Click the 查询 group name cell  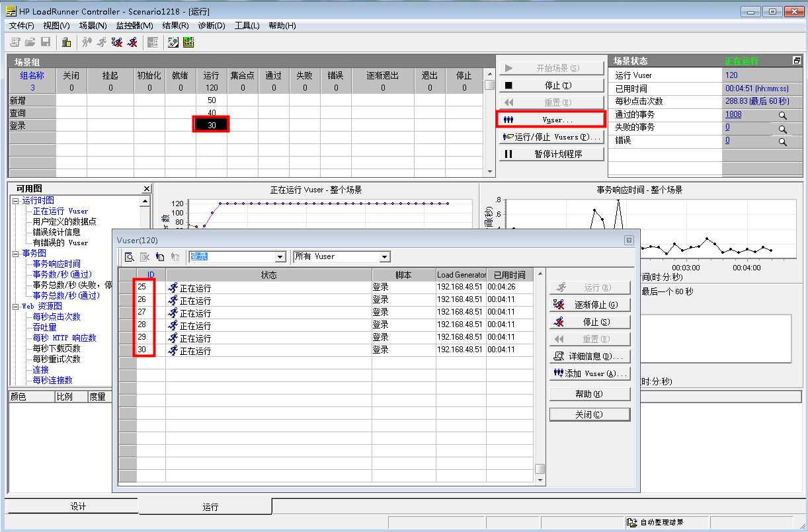point(32,113)
